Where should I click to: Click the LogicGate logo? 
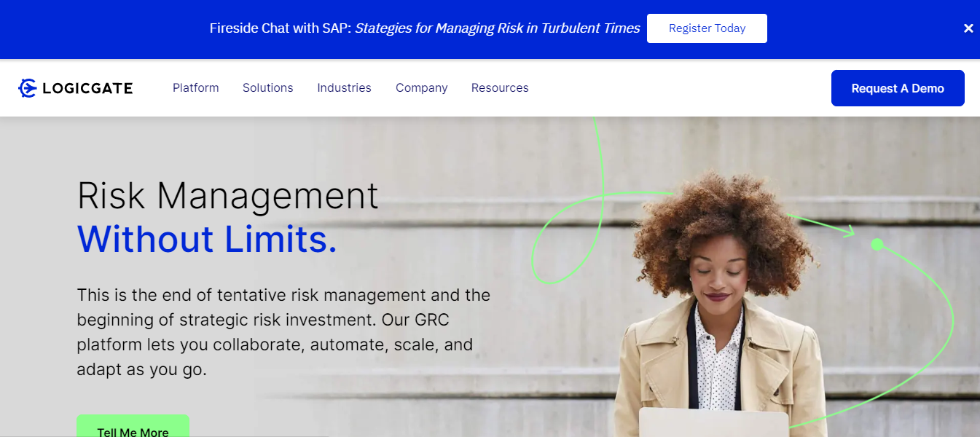pyautogui.click(x=76, y=88)
